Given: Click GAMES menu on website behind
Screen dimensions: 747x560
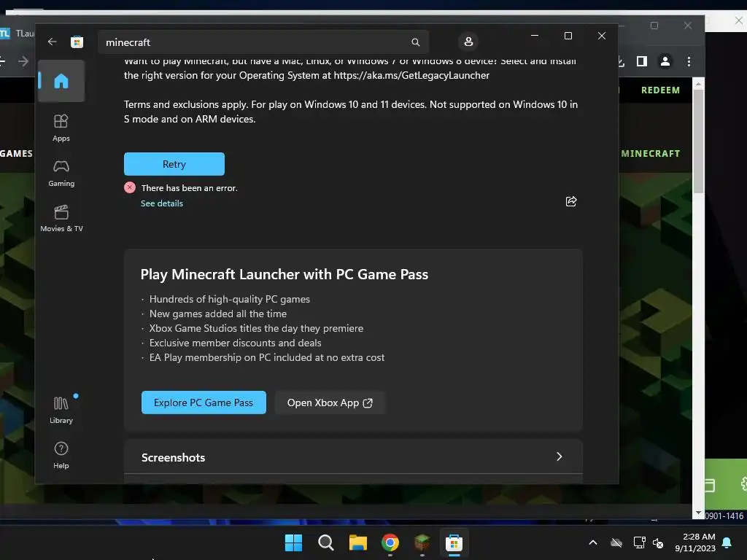Looking at the screenshot, I should [16, 153].
